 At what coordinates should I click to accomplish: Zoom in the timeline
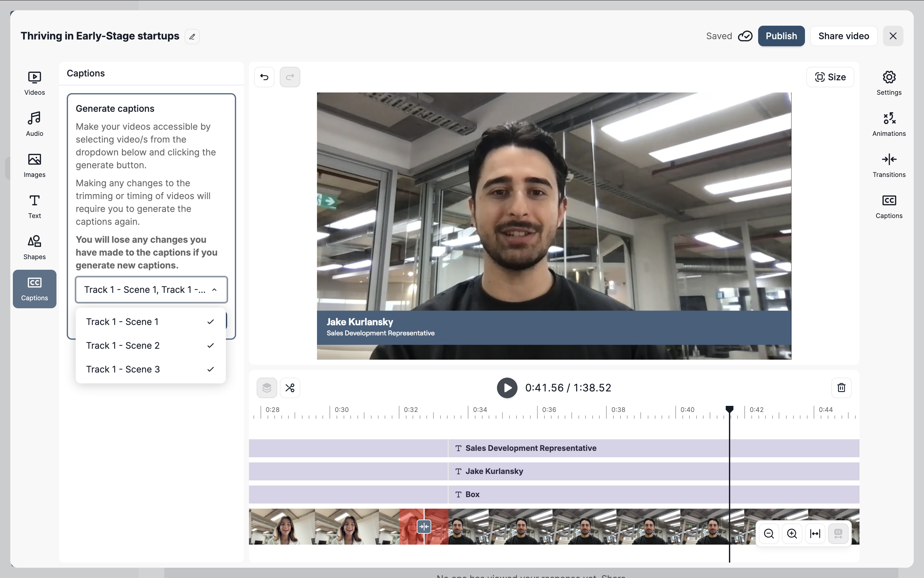pyautogui.click(x=792, y=534)
